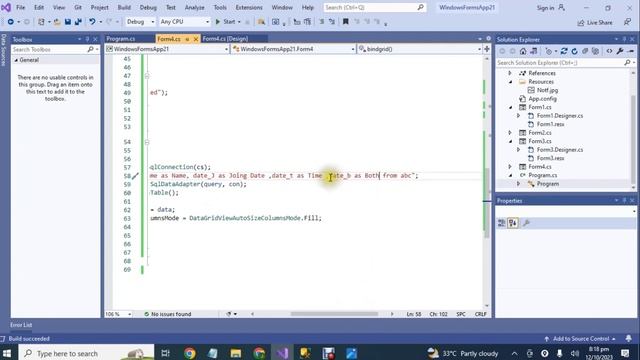Open the Analyze menu

(x=195, y=7)
